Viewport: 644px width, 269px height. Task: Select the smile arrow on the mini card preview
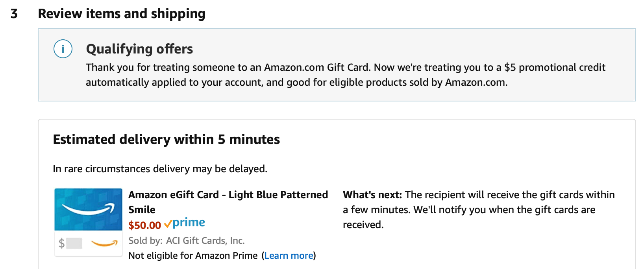(104, 244)
